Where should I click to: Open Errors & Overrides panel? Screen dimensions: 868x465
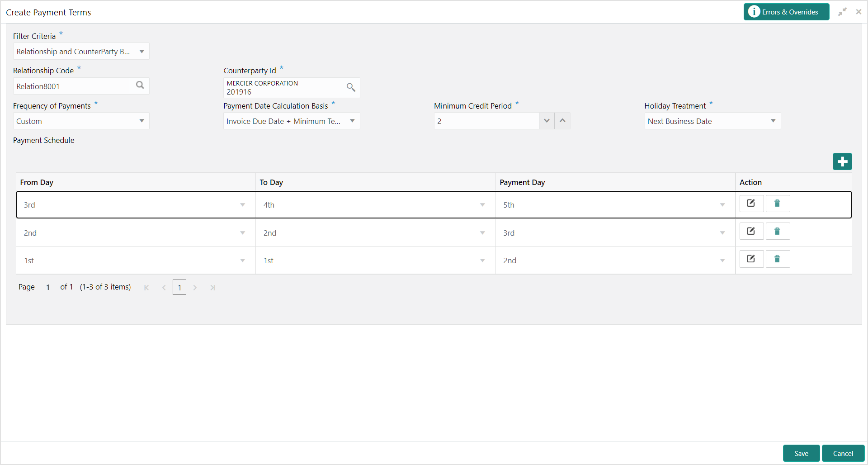point(786,12)
